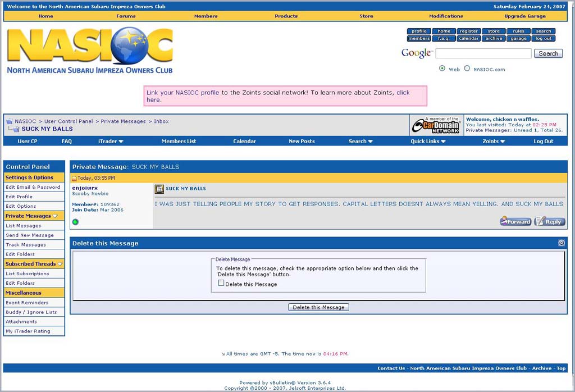
Task: Click the breadcrumb home icon before NASIOC
Action: pos(9,121)
